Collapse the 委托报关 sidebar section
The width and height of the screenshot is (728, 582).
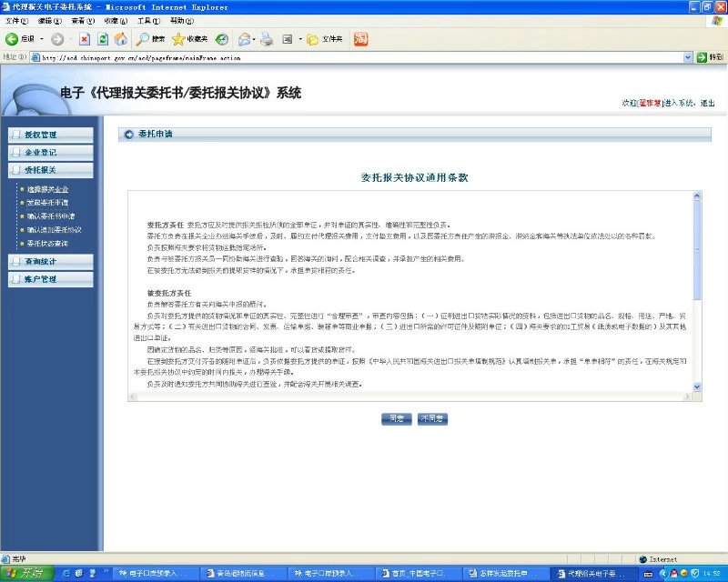51,170
